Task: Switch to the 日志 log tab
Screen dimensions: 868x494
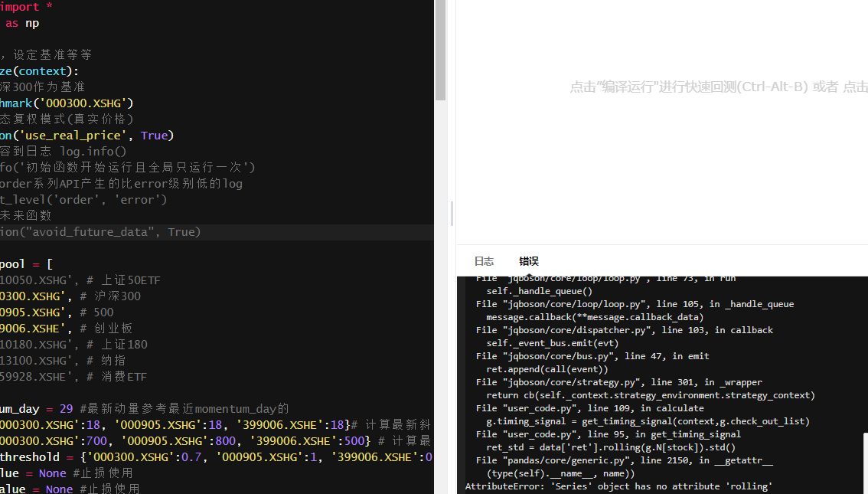Action: [x=484, y=261]
